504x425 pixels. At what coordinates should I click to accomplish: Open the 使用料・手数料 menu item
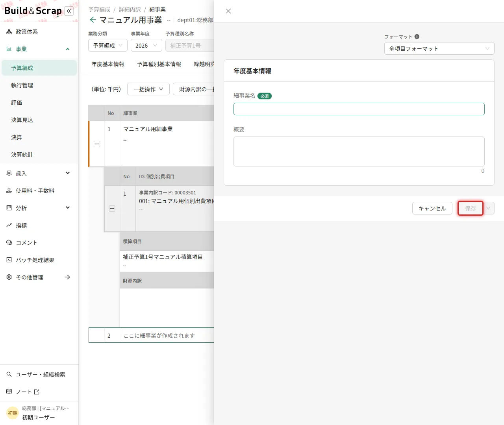point(39,190)
